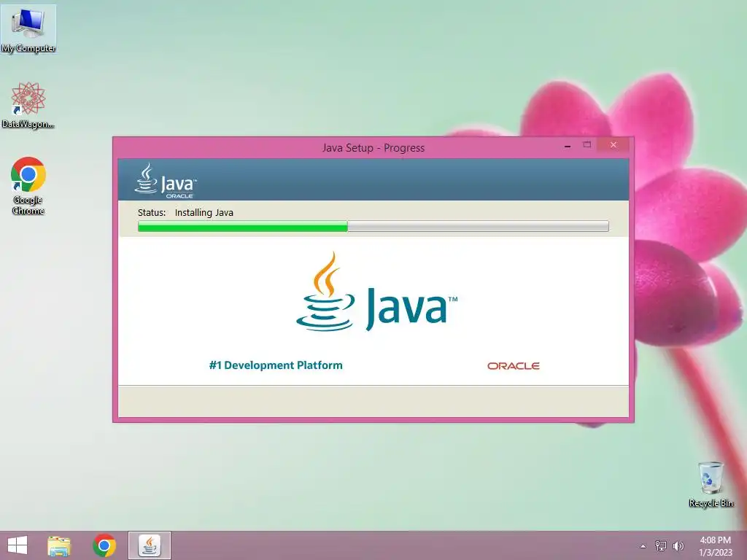Click the large Java logo graphic
Image resolution: width=747 pixels, height=560 pixels.
click(376, 292)
